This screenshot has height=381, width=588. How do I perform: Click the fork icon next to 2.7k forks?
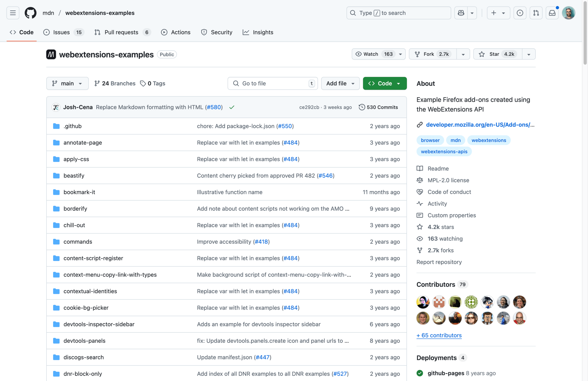click(420, 250)
